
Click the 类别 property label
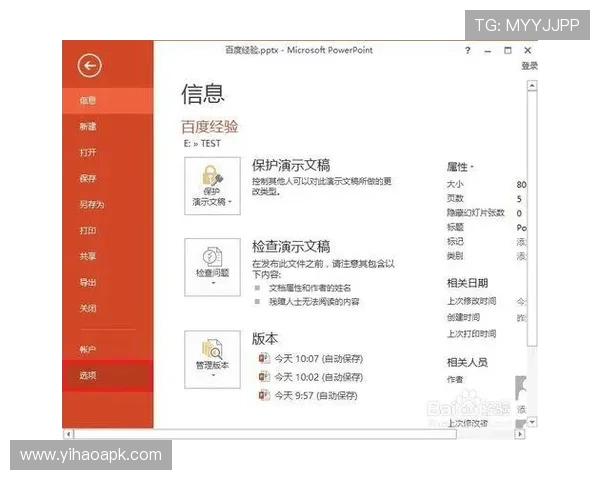[x=455, y=256]
